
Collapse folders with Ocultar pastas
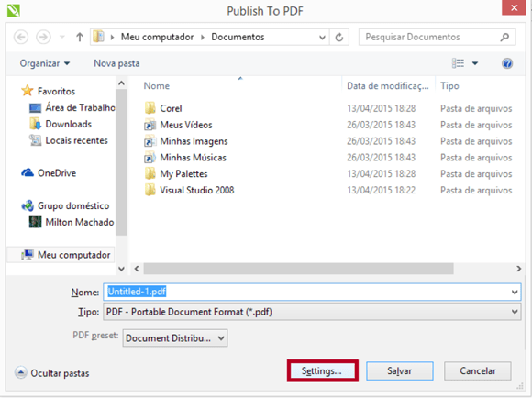[52, 373]
